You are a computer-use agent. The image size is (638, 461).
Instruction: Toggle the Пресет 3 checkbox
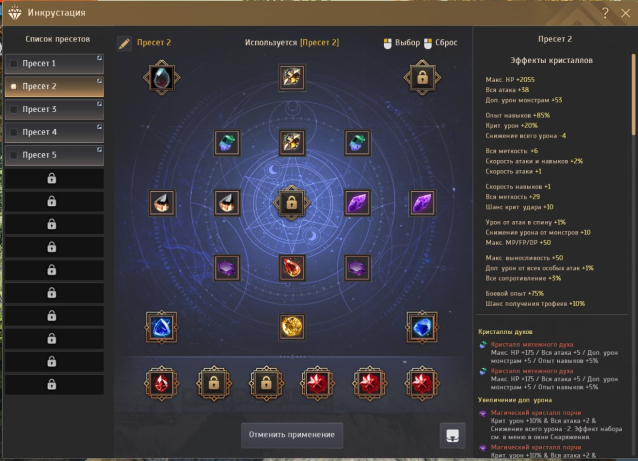tap(14, 109)
